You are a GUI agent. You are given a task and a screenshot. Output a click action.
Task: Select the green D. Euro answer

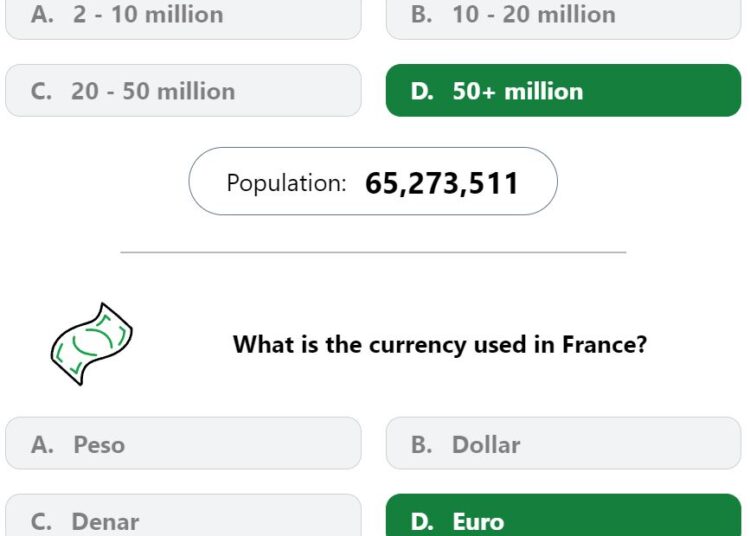click(x=563, y=515)
